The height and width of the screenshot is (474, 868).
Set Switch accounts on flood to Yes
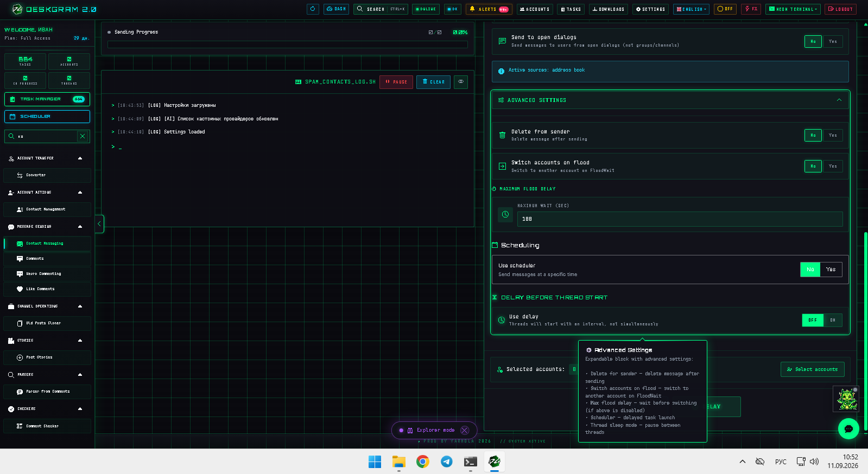[833, 166]
